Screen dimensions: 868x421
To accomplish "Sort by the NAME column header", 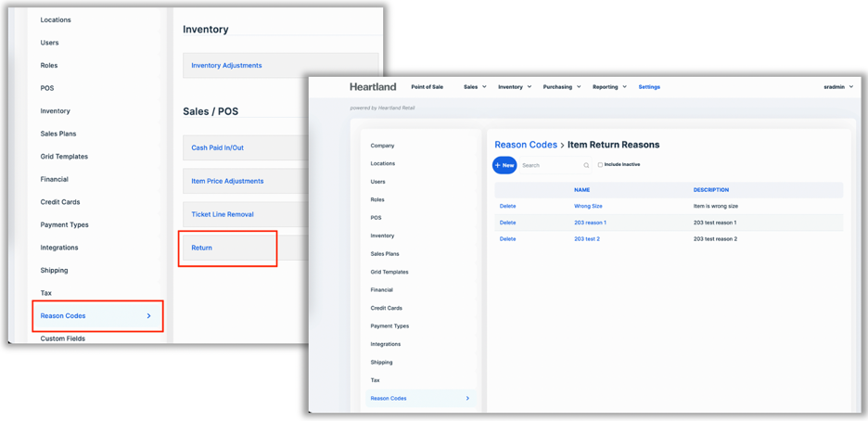I will click(581, 190).
